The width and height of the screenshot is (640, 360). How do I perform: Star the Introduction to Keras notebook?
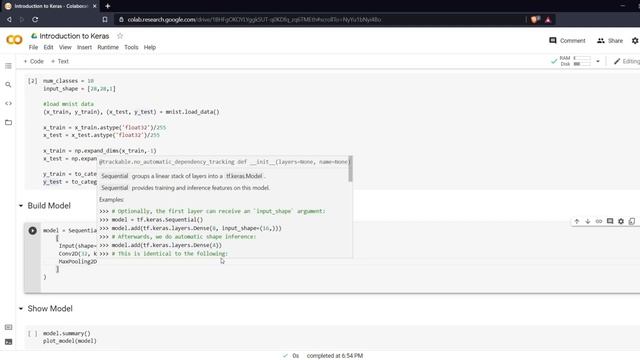(120, 36)
